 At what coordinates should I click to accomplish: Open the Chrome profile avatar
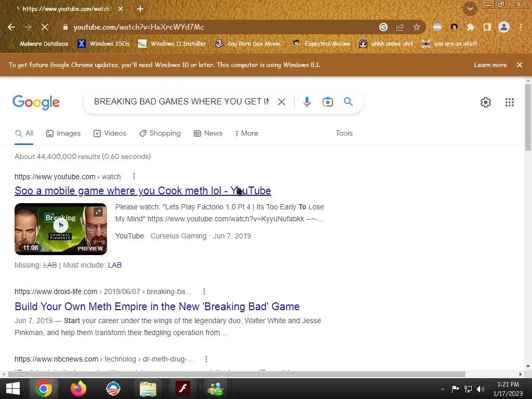coord(504,27)
